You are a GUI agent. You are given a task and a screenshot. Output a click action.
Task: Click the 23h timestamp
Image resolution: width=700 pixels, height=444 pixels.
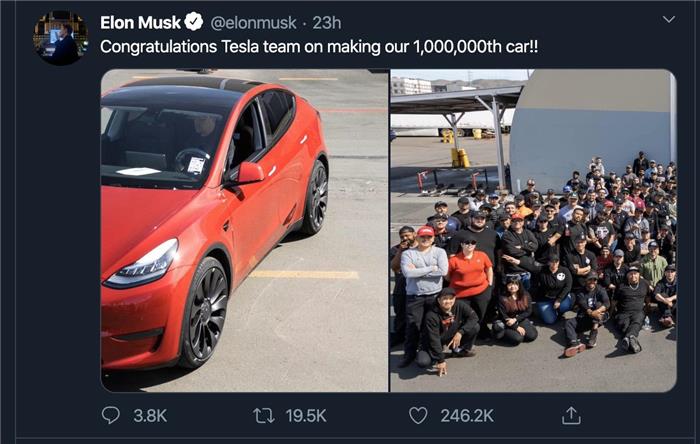pyautogui.click(x=327, y=22)
